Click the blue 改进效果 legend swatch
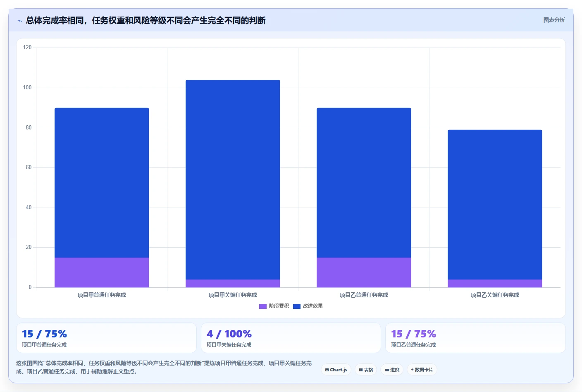582x392 pixels. coord(297,306)
